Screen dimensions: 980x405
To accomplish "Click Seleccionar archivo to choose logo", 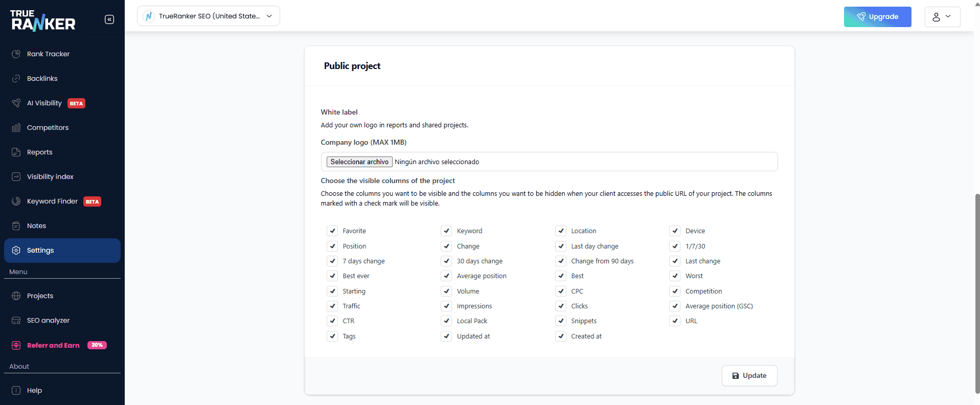I will [x=359, y=162].
